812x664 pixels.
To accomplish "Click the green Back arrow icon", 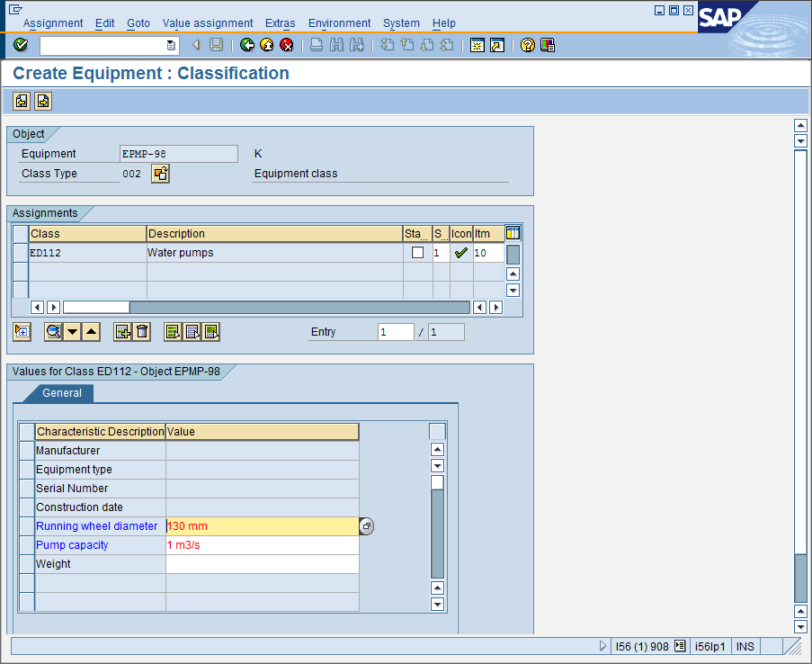I will tap(247, 45).
